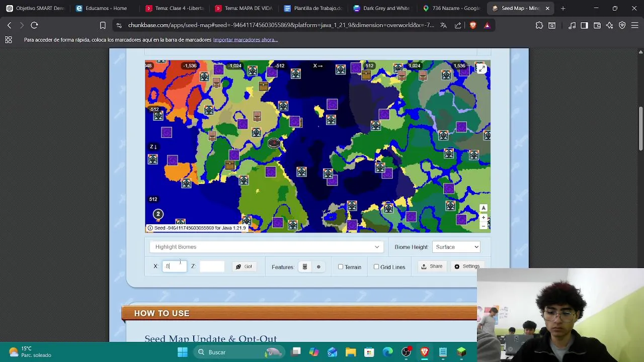Viewport: 644px width, 362px height.
Task: Open Brave Shields lion icon
Action: tap(472, 25)
